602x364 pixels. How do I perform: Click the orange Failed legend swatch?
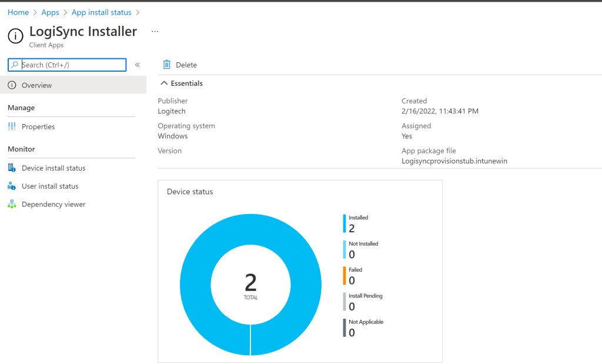345,276
